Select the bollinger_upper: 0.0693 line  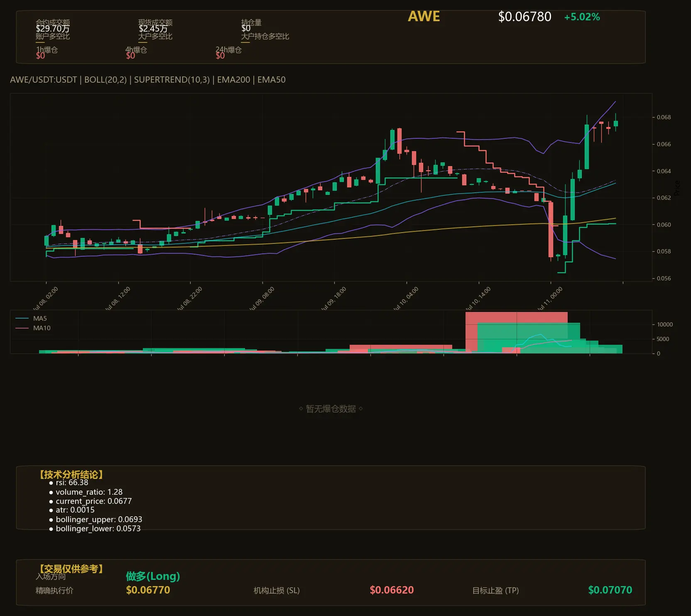coord(99,520)
